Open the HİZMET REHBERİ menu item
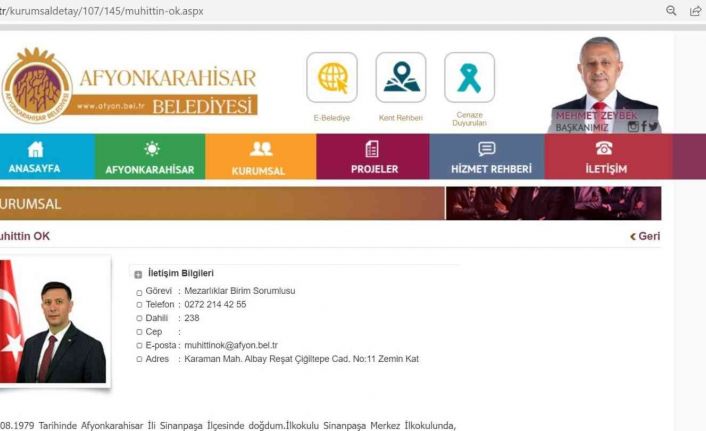Image resolution: width=706 pixels, height=431 pixels. (487, 157)
